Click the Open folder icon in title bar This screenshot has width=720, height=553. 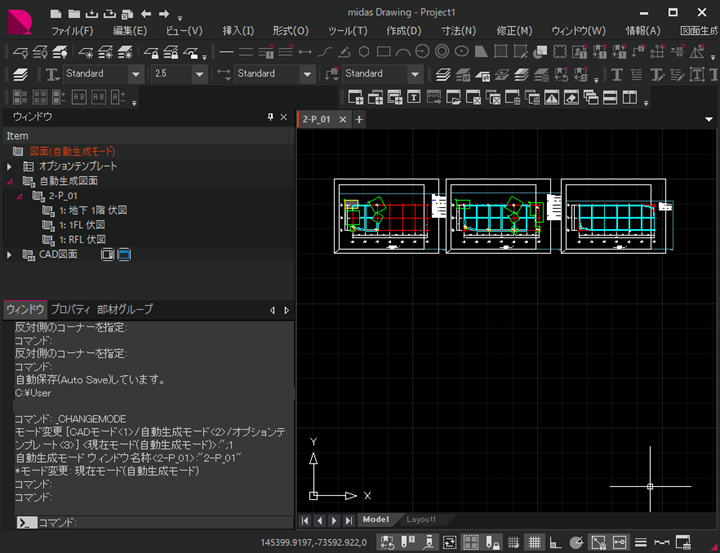pyautogui.click(x=74, y=14)
